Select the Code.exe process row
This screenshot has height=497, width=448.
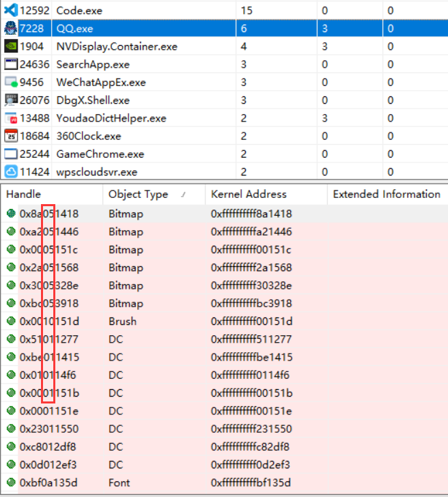coord(224,10)
